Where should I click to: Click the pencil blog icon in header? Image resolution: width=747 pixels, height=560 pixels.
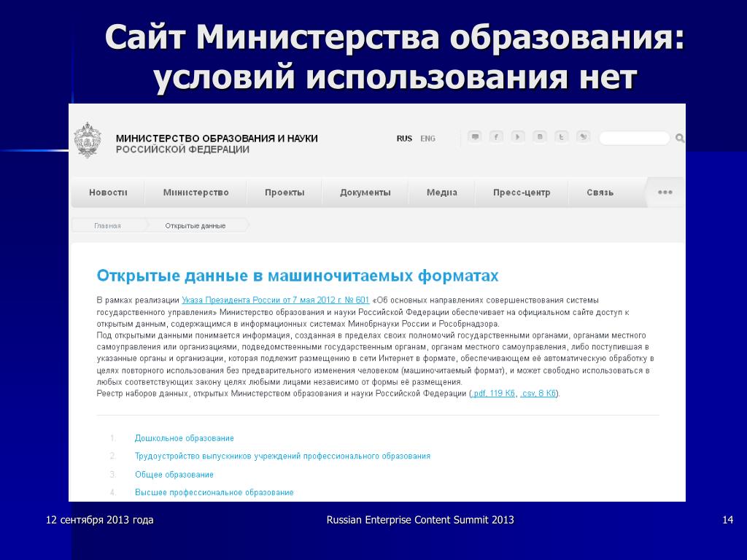pyautogui.click(x=583, y=137)
